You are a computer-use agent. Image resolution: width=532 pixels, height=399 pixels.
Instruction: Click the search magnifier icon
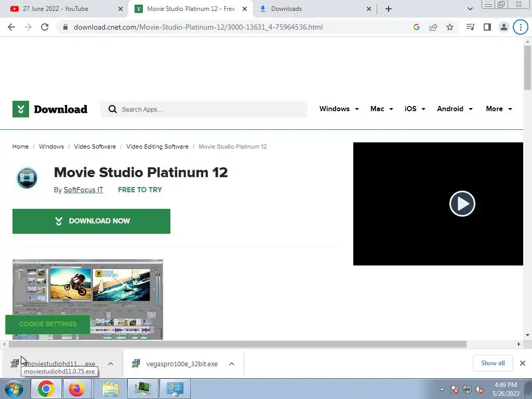coord(113,109)
